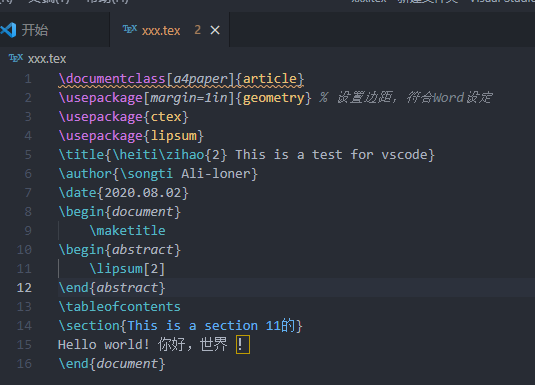Click the word geometry in line 2
The height and width of the screenshot is (385, 535).
point(273,98)
